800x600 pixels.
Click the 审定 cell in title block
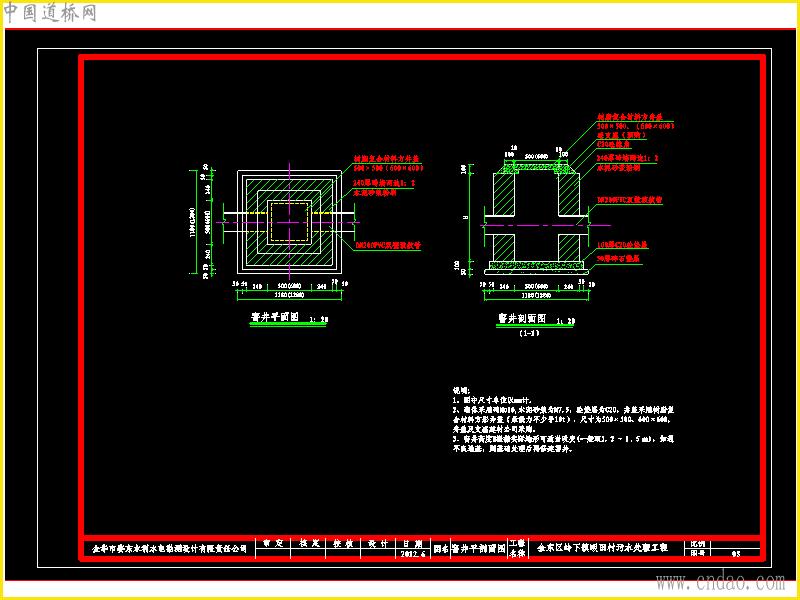[273, 543]
